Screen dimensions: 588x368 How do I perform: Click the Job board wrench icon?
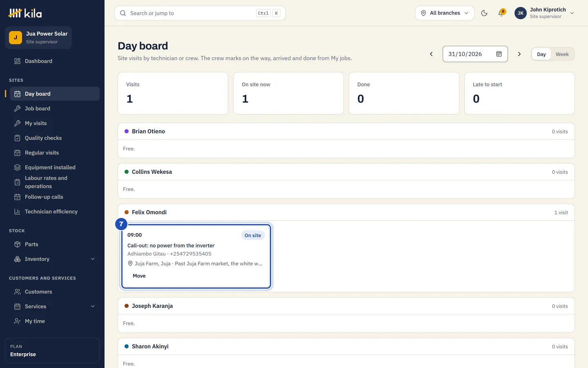(x=17, y=108)
